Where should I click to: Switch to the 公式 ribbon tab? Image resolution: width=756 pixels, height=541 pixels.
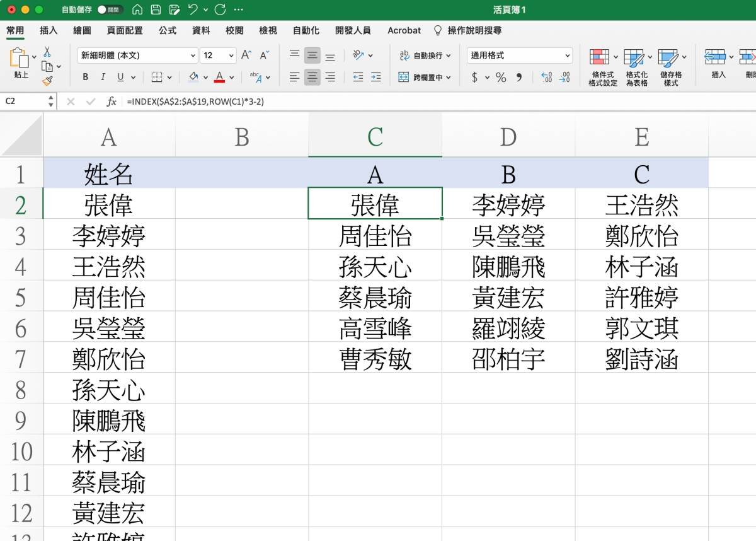[x=167, y=30]
